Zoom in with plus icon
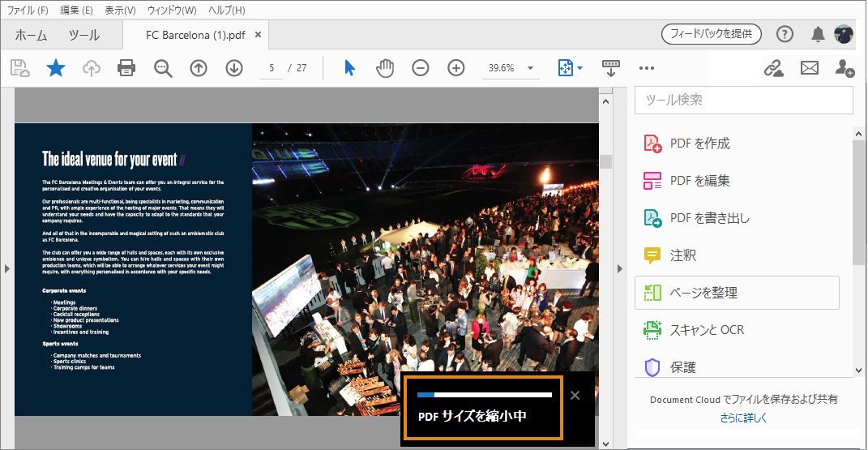 455,68
